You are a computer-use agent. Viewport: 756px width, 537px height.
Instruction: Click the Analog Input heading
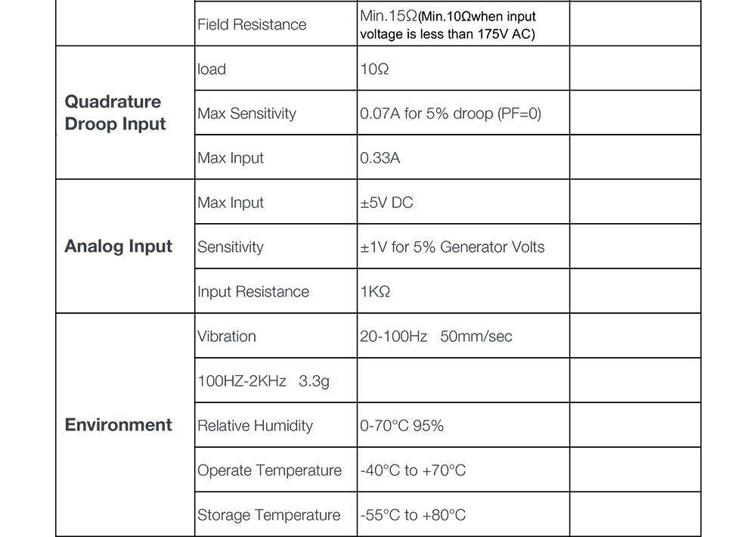click(x=119, y=246)
